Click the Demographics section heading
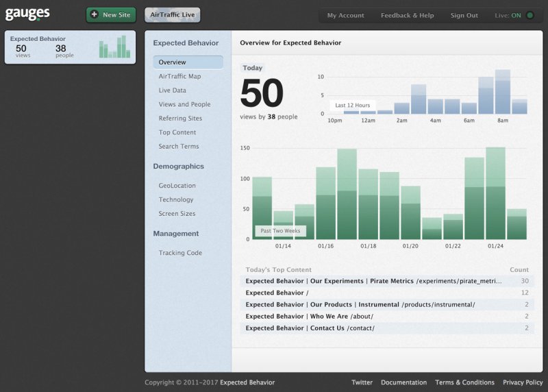This screenshot has height=392, width=548. tap(178, 167)
